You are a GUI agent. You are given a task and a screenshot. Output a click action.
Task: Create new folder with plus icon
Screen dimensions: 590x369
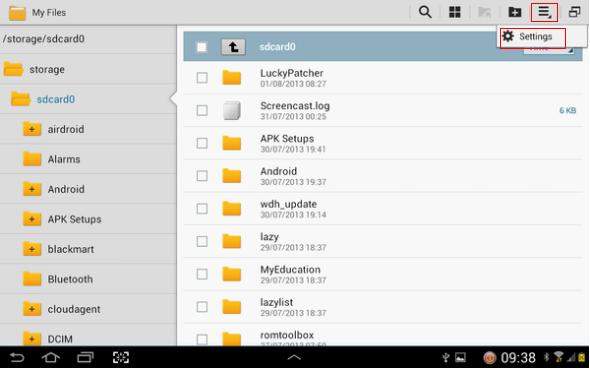514,12
